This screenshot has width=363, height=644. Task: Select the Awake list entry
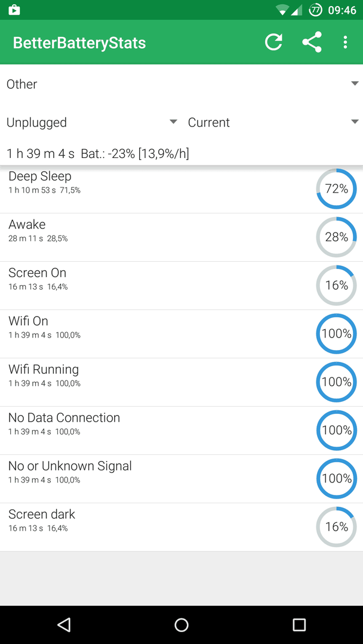[x=181, y=237]
